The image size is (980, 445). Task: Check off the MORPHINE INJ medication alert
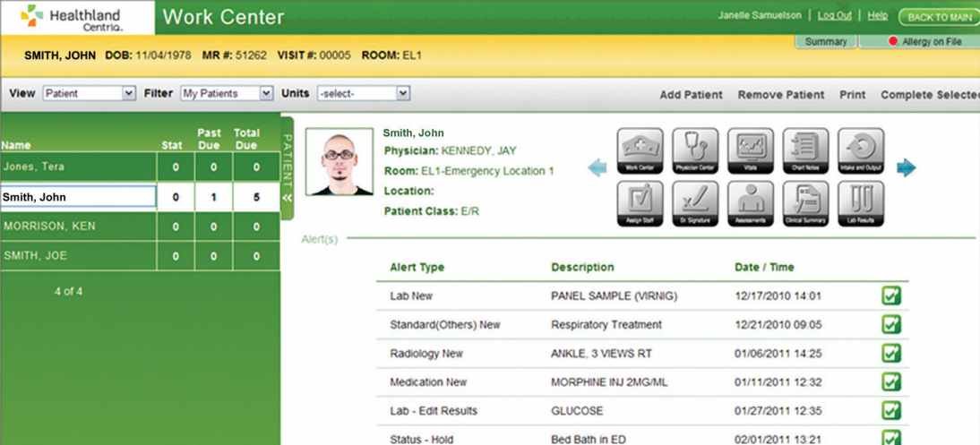pyautogui.click(x=892, y=381)
